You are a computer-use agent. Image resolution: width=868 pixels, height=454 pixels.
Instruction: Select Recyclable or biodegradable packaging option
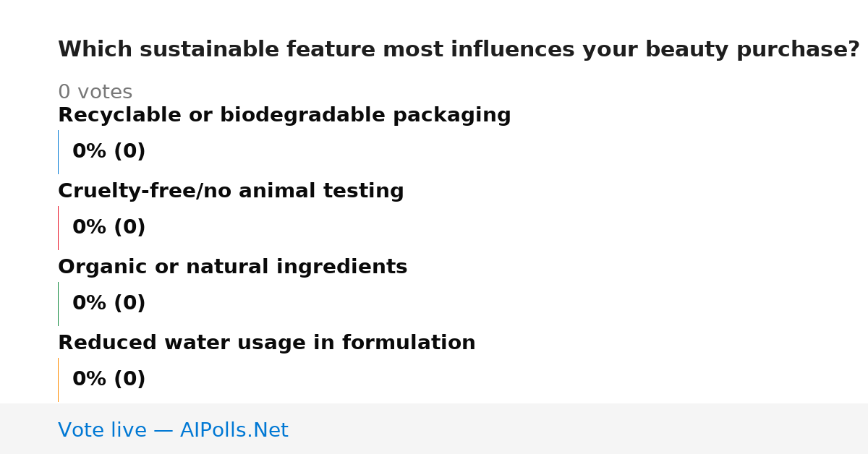[284, 116]
